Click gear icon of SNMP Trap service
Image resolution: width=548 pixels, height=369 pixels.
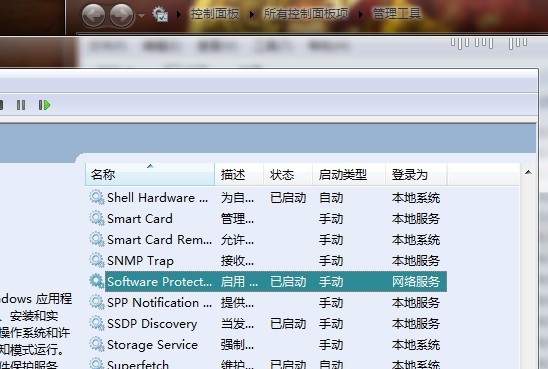pos(96,260)
